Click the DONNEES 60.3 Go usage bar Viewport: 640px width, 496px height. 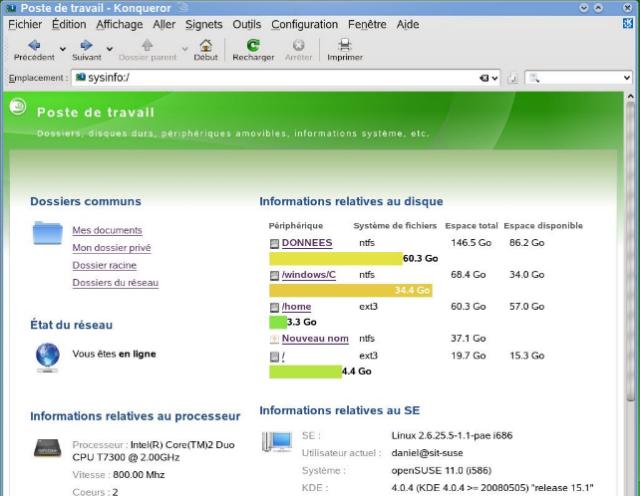point(336,258)
